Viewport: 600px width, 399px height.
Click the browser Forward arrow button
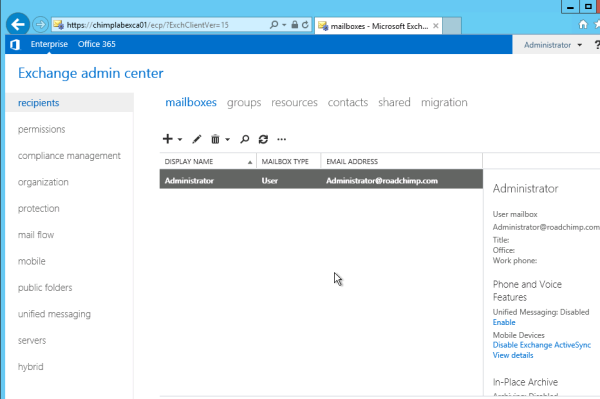click(40, 25)
